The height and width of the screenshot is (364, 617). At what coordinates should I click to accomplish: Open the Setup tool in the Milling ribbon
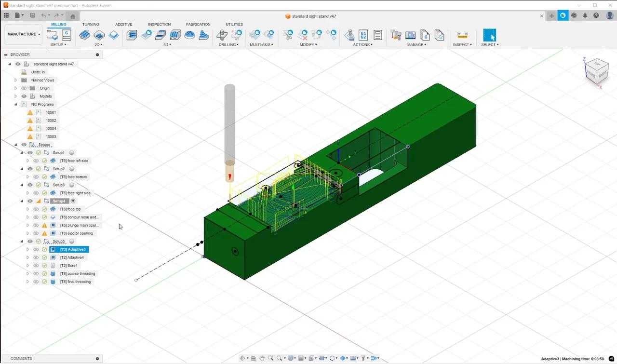coord(52,35)
